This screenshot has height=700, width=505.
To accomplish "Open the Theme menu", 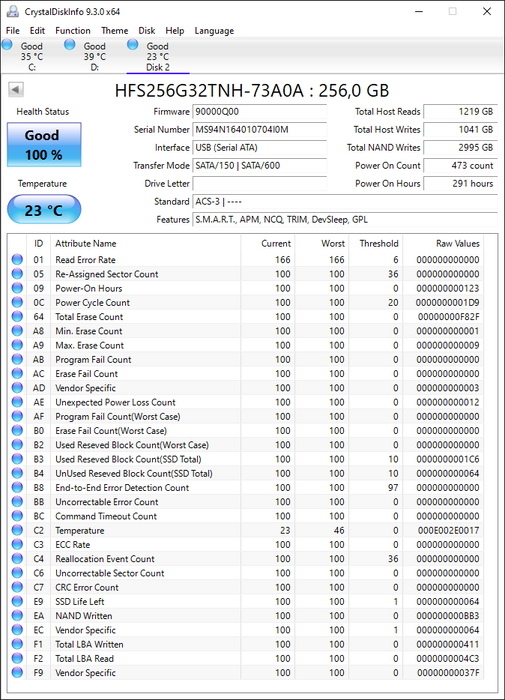I will click(114, 30).
